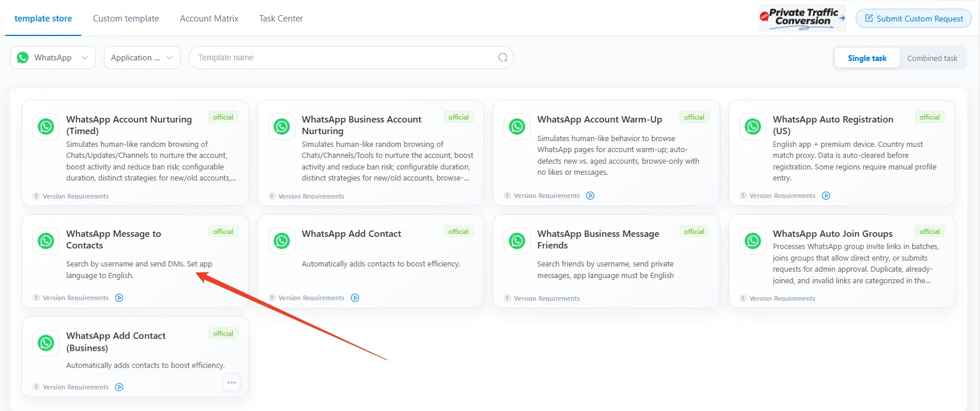View Version Requirements of Business Message Friends
Screen dimensions: 980x411
pos(547,298)
